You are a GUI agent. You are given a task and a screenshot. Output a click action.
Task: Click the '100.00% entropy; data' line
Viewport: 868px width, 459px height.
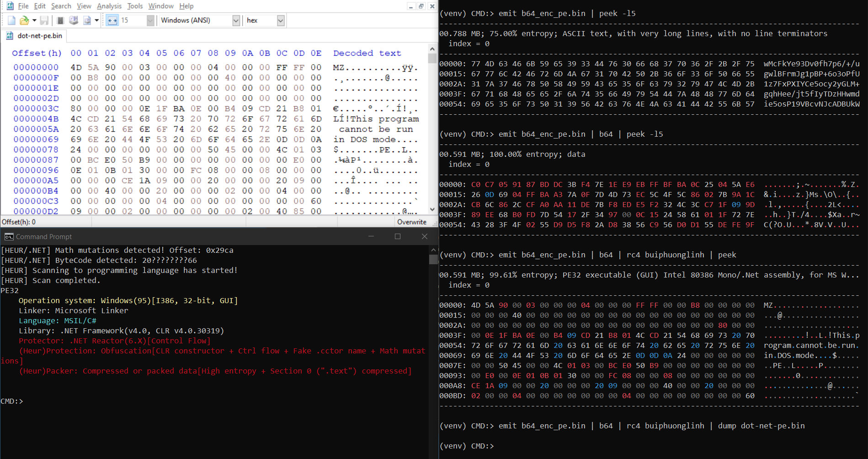pos(512,154)
